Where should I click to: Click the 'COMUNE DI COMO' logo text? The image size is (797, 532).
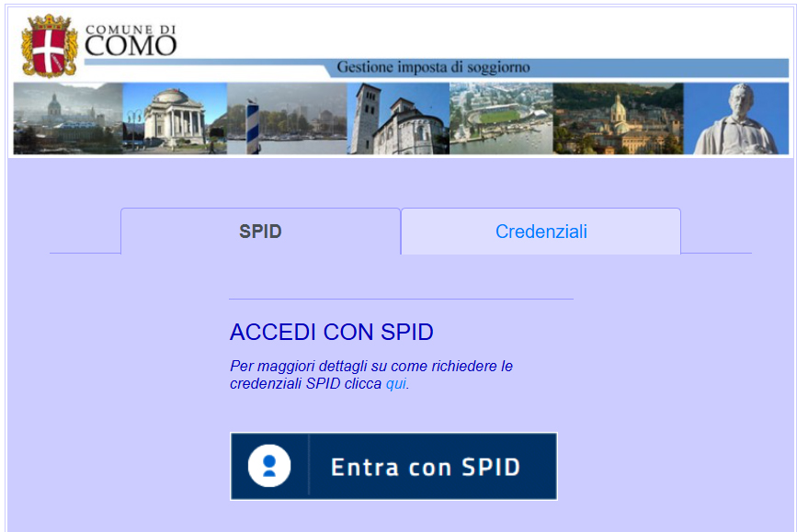[131, 40]
